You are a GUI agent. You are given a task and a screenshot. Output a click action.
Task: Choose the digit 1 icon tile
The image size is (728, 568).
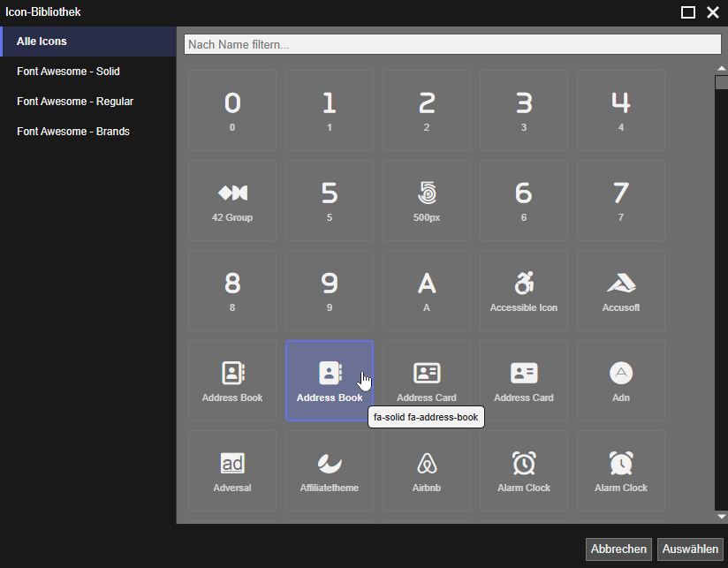coord(330,110)
